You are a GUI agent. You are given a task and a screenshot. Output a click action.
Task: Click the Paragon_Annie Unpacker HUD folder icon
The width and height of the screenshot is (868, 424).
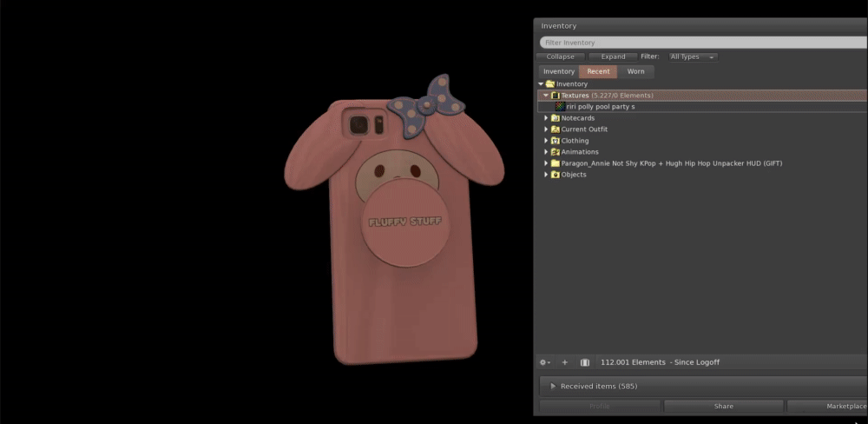pos(556,163)
